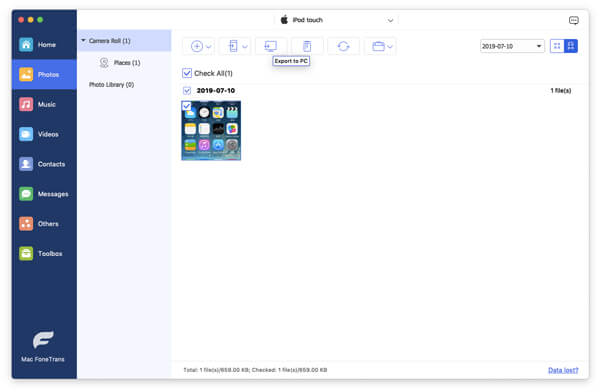Click the Places location pin icon
Image resolution: width=600 pixels, height=392 pixels.
pos(104,62)
